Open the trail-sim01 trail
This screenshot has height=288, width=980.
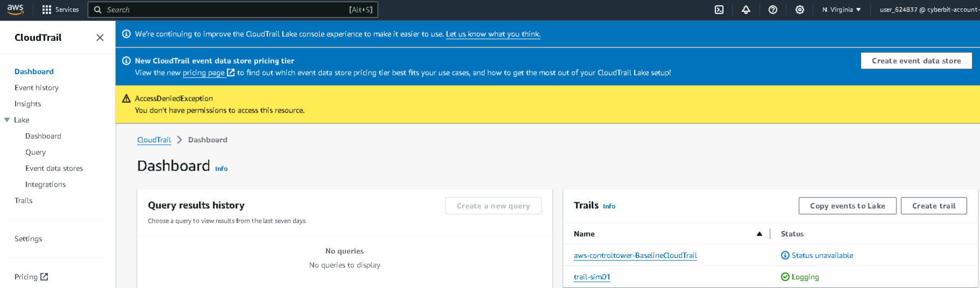click(x=592, y=277)
